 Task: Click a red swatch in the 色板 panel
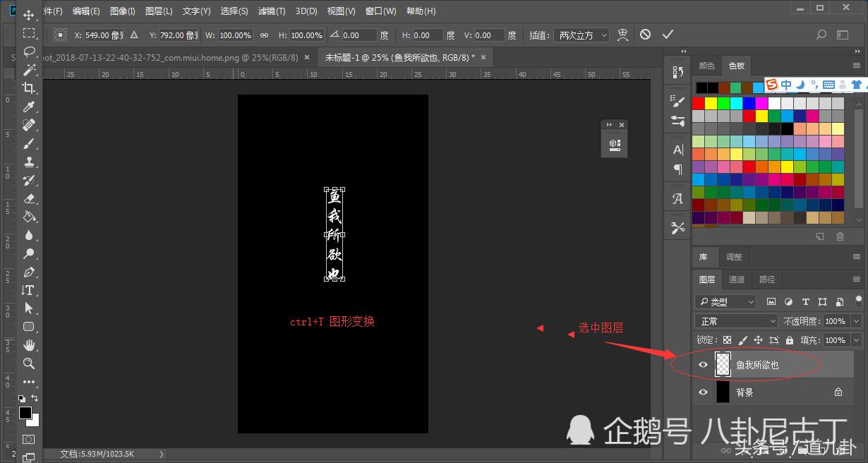(699, 102)
